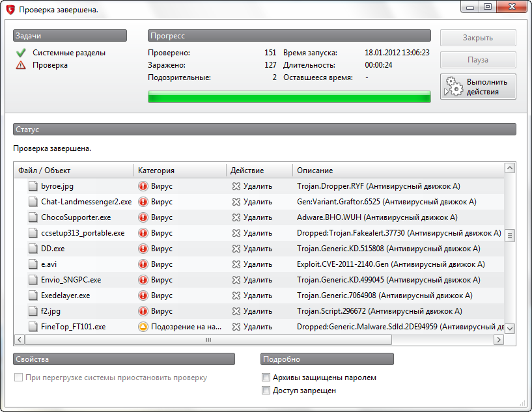Select the Trojan.Dropper.RYF description cell
This screenshot has height=412, width=532.
pyautogui.click(x=378, y=186)
